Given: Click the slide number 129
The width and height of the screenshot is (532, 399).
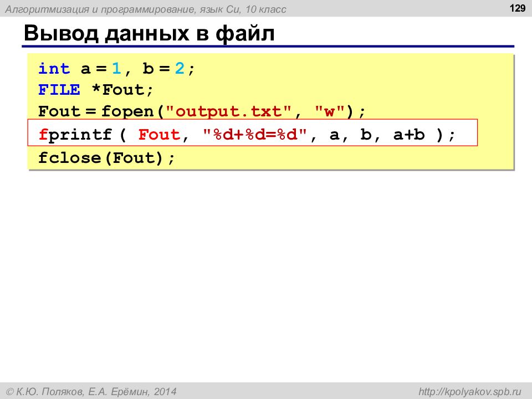Looking at the screenshot, I should 518,8.
